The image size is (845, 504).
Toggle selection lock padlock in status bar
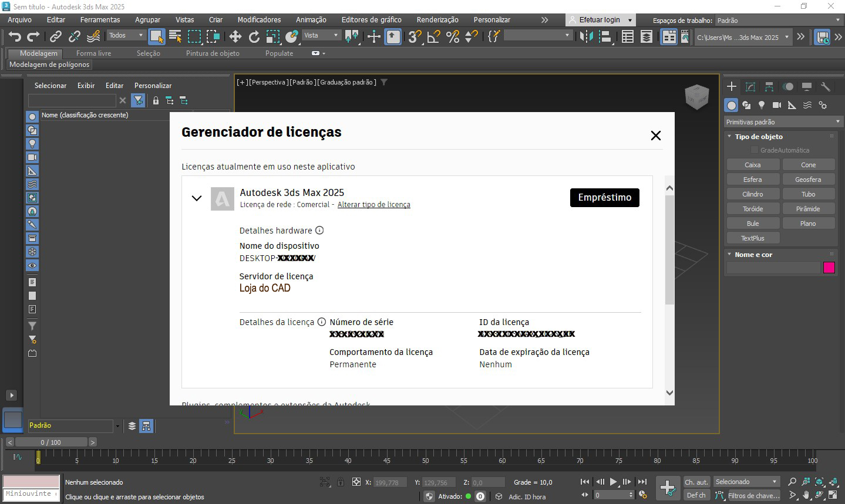pyautogui.click(x=341, y=482)
